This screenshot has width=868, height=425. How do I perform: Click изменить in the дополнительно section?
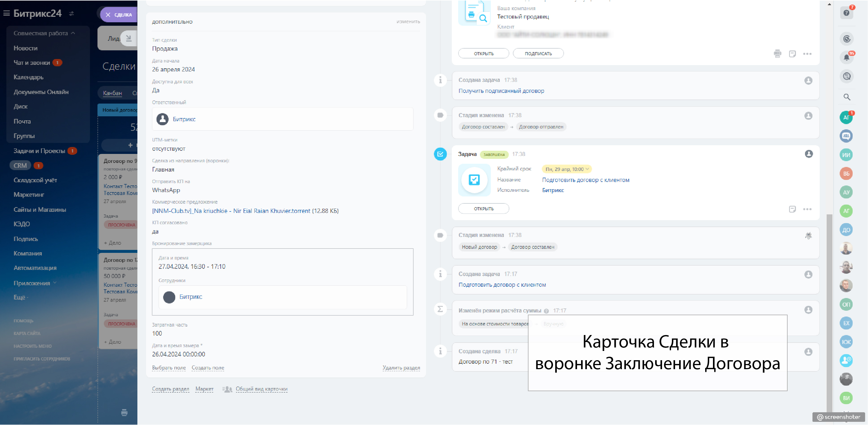[x=408, y=22]
